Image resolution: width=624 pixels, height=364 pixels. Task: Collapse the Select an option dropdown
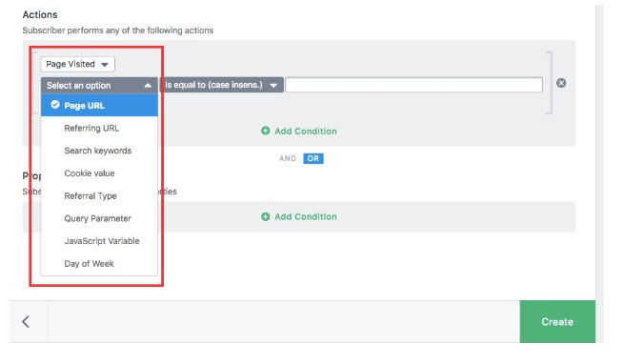click(99, 85)
